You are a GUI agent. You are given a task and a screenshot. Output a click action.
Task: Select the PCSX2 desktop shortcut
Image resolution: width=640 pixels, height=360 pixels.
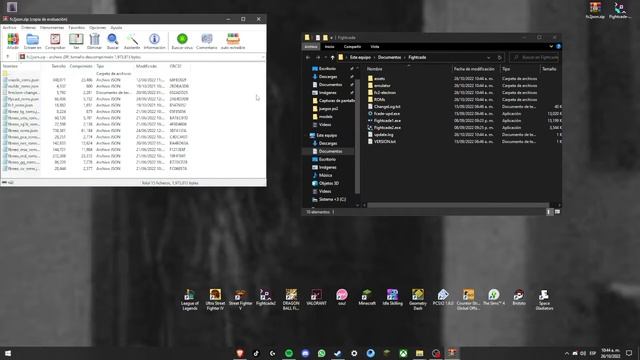(443, 298)
